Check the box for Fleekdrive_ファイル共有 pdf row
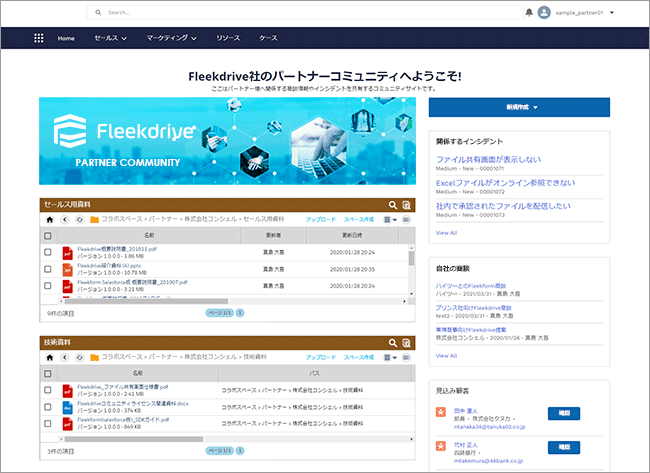Screen dimensions: 650x473 (48, 390)
